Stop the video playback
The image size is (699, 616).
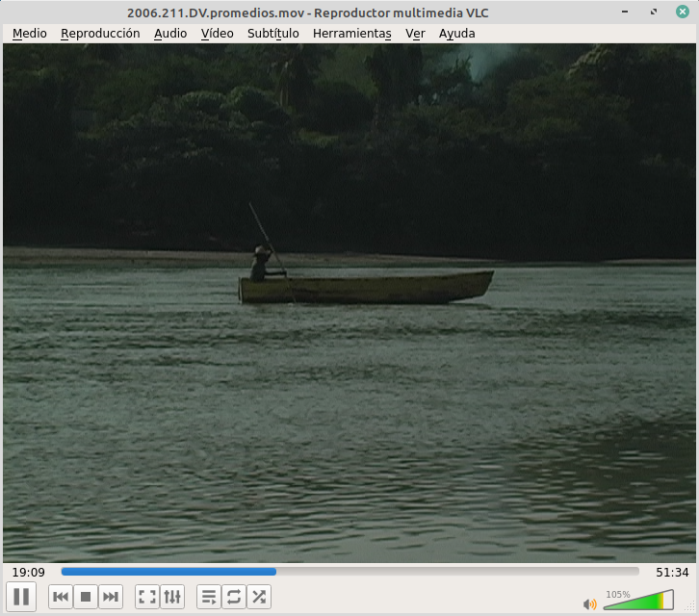click(x=86, y=597)
